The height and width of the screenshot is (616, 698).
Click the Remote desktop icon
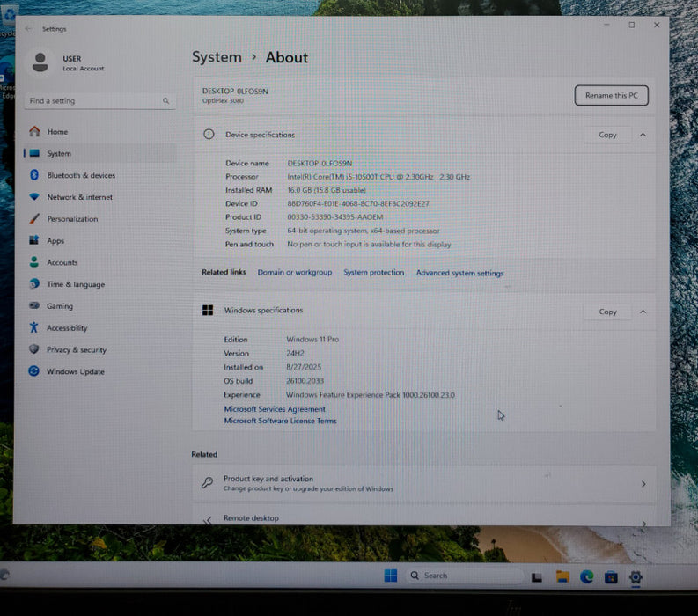click(208, 520)
